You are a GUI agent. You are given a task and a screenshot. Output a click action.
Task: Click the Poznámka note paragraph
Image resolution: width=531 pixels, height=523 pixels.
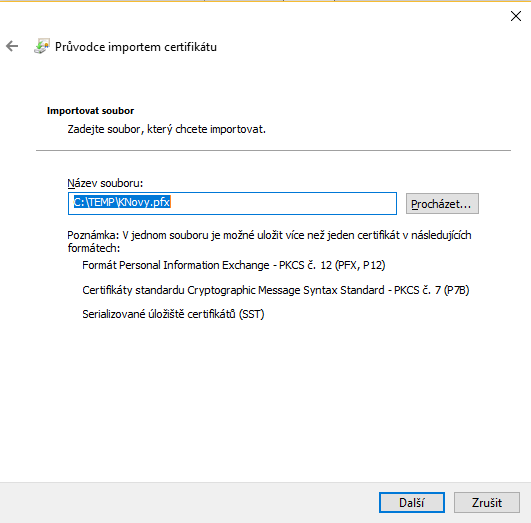269,242
